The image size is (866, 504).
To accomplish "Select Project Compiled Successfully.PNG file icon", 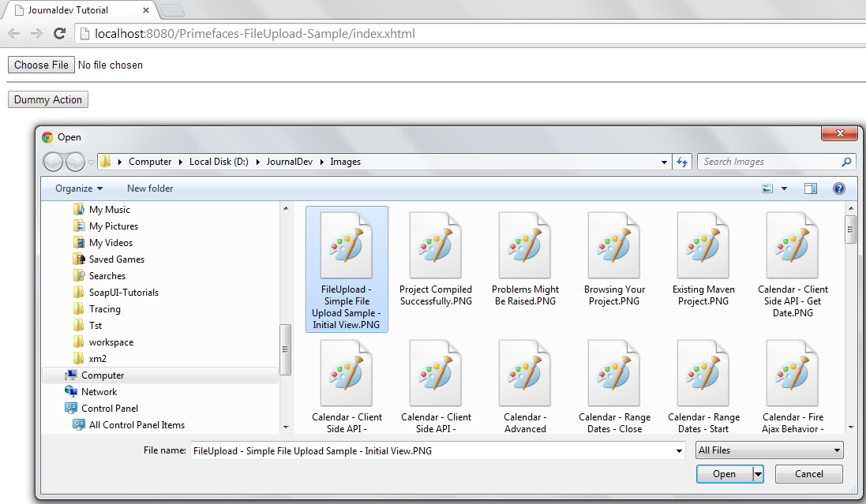I will click(435, 245).
